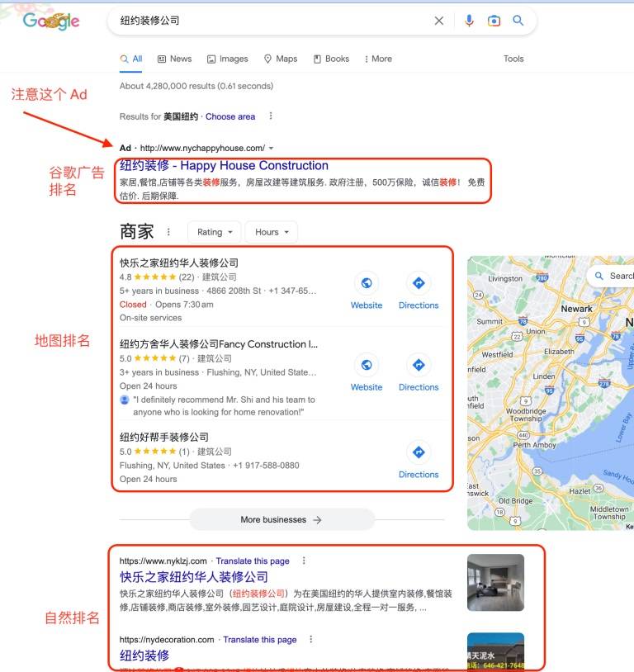634x672 pixels.
Task: Click the reviewer avatar in Fancy Construction review
Action: point(125,400)
